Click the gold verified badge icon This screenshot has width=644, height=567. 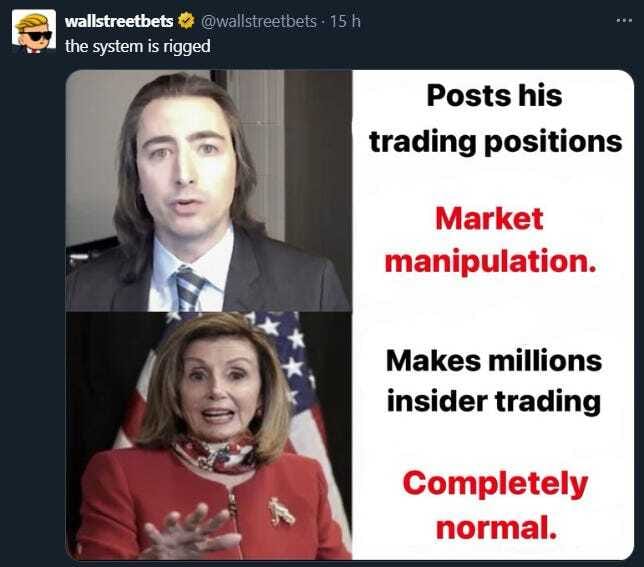click(187, 21)
